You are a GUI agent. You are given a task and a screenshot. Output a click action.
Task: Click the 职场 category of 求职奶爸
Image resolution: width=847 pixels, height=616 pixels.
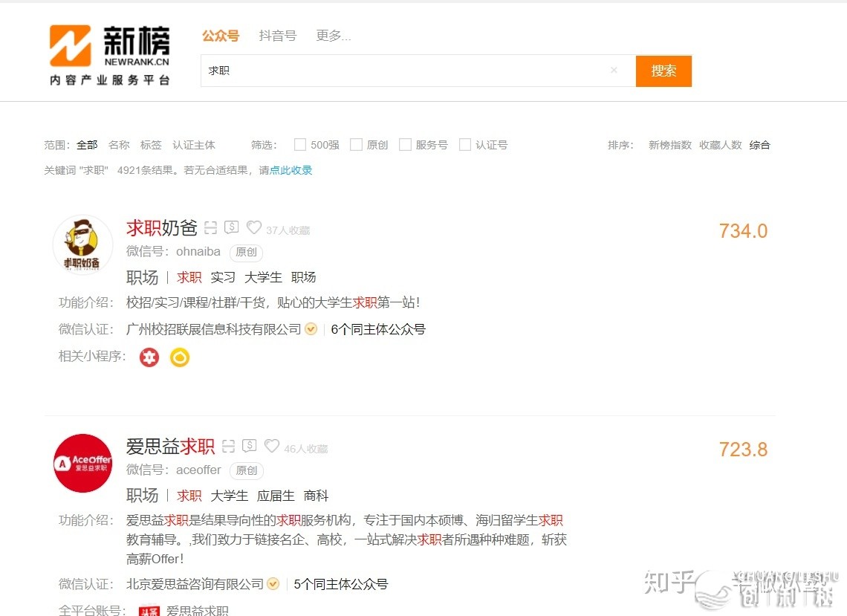pyautogui.click(x=142, y=278)
